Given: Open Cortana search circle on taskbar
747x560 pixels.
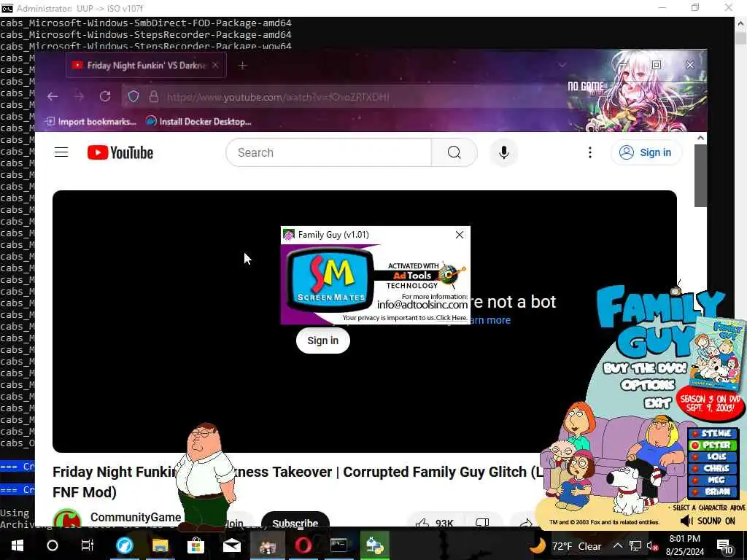Looking at the screenshot, I should pos(53,545).
